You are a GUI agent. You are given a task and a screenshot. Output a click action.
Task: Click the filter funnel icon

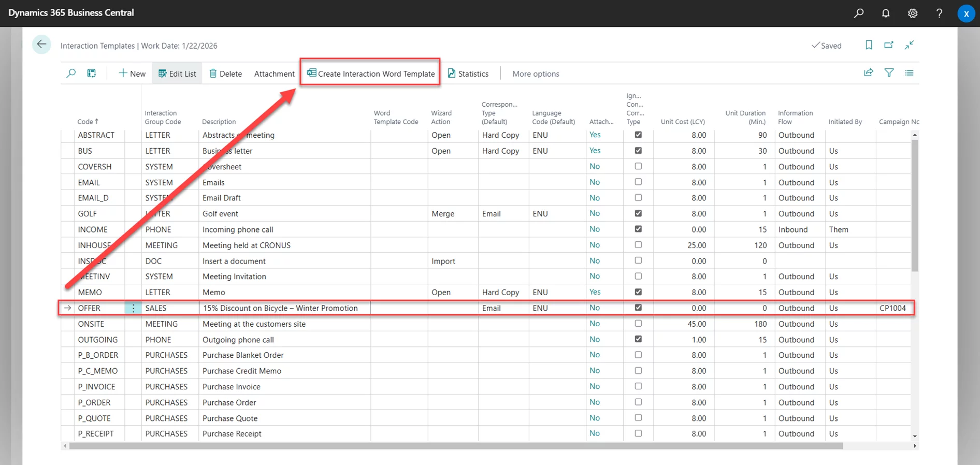click(889, 73)
